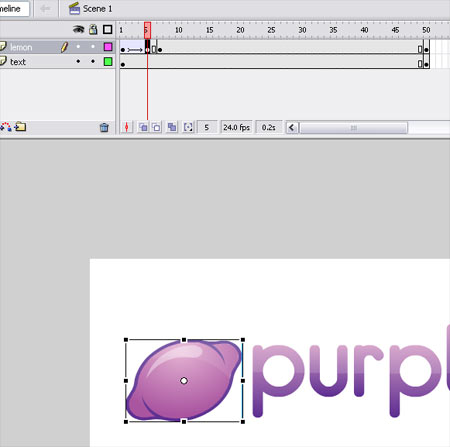Click the Timeline toggle button
This screenshot has height=447, width=450.
coord(13,9)
